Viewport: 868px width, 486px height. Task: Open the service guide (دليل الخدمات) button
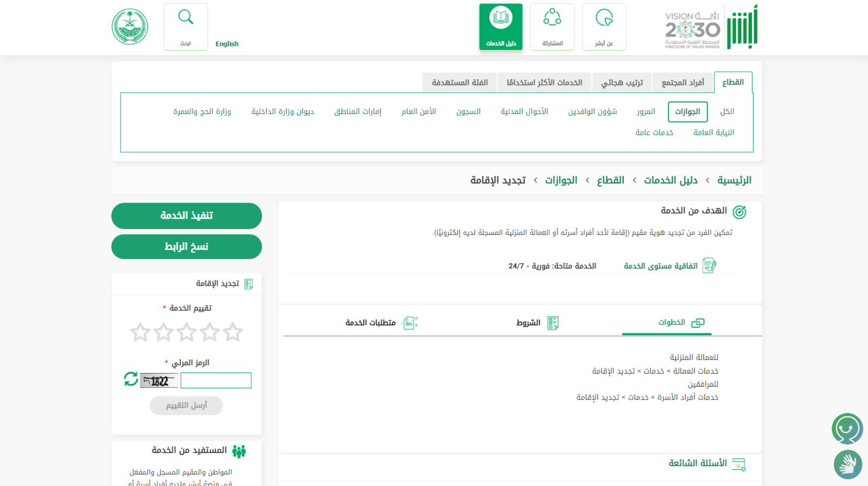coord(501,27)
